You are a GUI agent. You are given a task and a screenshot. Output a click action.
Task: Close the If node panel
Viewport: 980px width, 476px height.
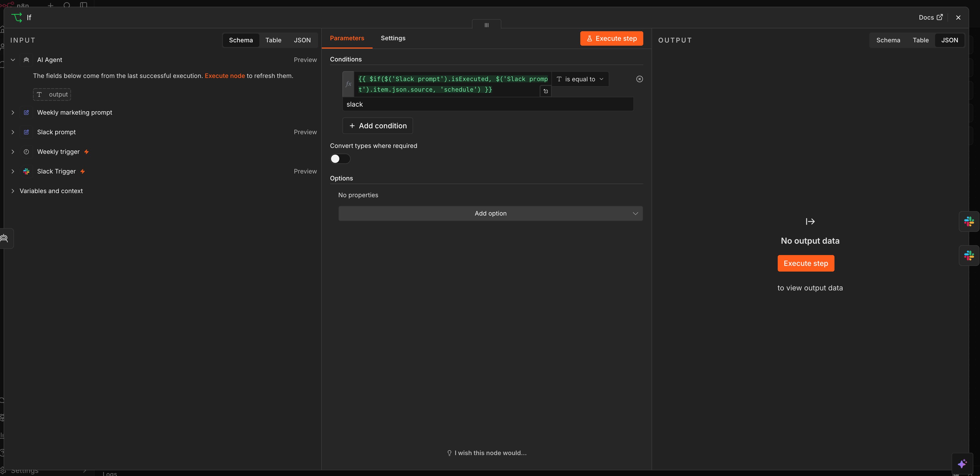958,18
